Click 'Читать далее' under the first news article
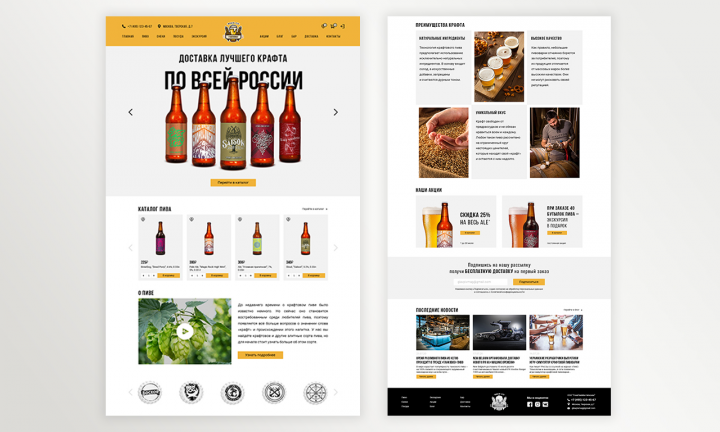This screenshot has height=432, width=720. click(426, 376)
